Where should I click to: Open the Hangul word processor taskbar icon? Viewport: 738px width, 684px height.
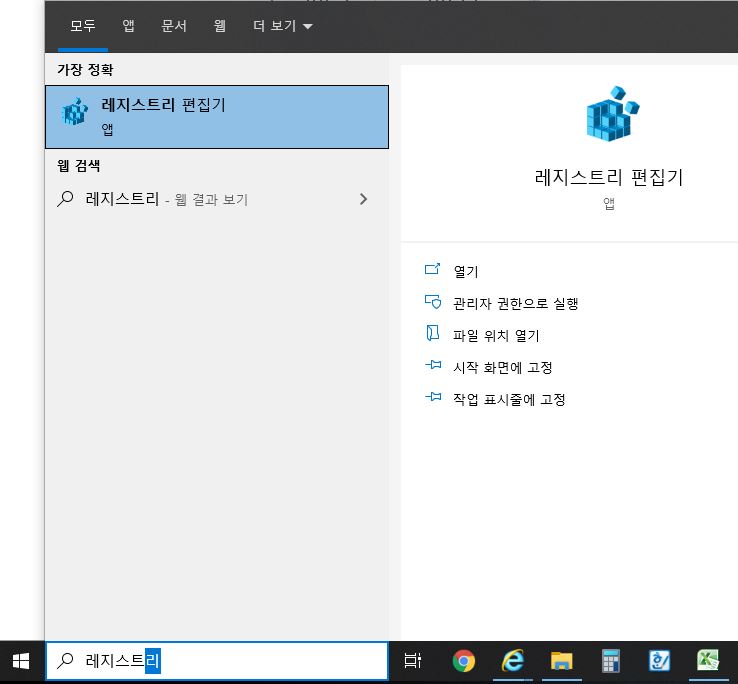[x=659, y=661]
